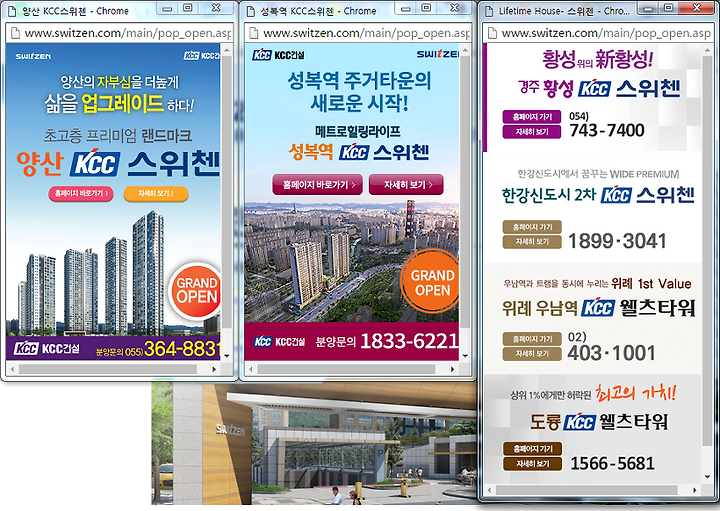Screen dimensions: 720x511
Task: Click 위례 우남역 KCC 웰츠타워 title
Action: click(x=599, y=308)
